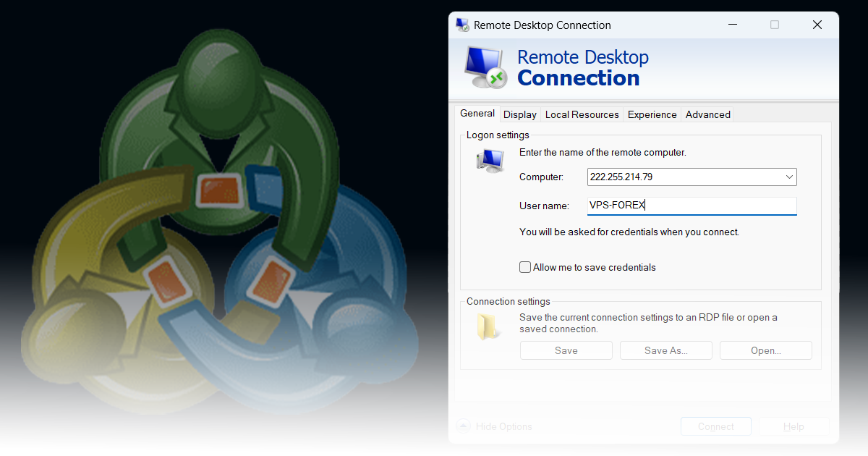
Task: Enable Allow me to save credentials
Action: point(525,267)
